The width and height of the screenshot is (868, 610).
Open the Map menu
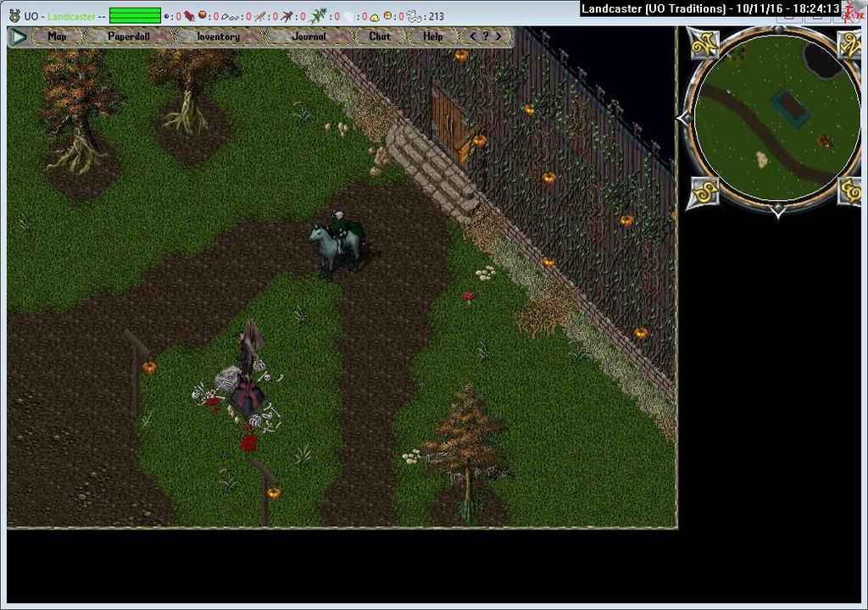click(x=57, y=36)
